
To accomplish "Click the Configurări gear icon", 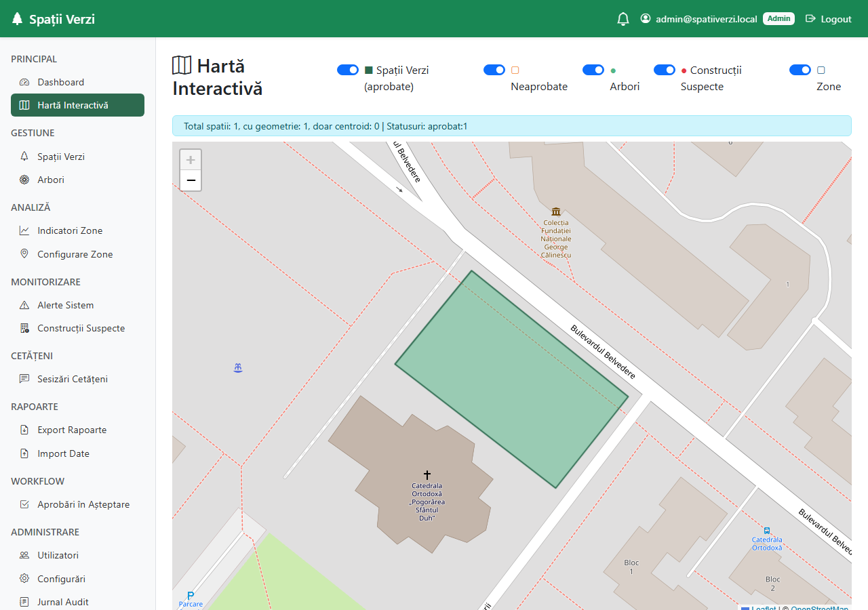I will pyautogui.click(x=24, y=579).
